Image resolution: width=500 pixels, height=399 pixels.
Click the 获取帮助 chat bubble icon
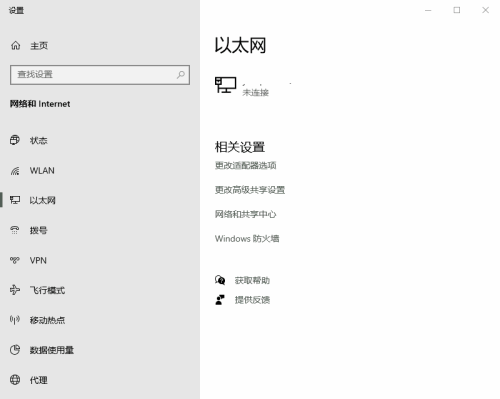pyautogui.click(x=220, y=280)
